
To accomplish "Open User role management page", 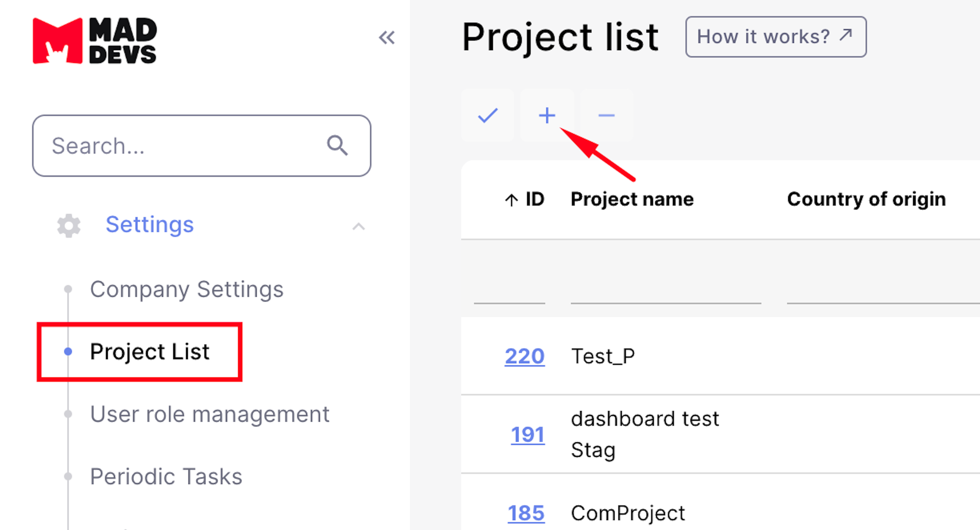I will 210,414.
